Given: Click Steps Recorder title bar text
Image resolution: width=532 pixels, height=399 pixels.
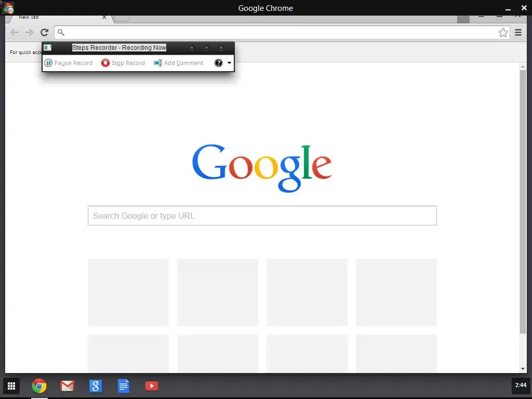Looking at the screenshot, I should 119,48.
